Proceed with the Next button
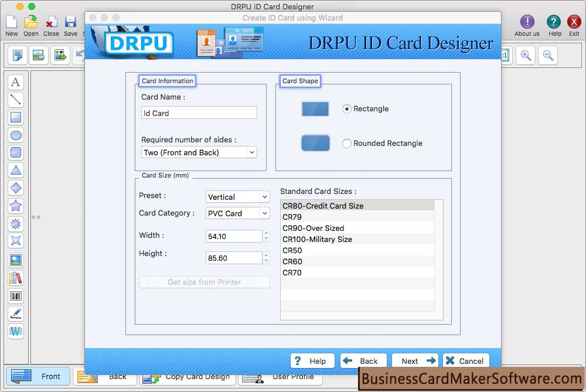Image resolution: width=586 pixels, height=392 pixels. click(416, 361)
